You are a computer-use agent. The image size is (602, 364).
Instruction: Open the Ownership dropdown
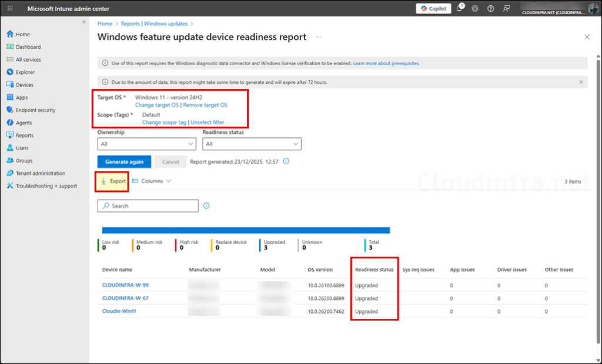pyautogui.click(x=146, y=144)
